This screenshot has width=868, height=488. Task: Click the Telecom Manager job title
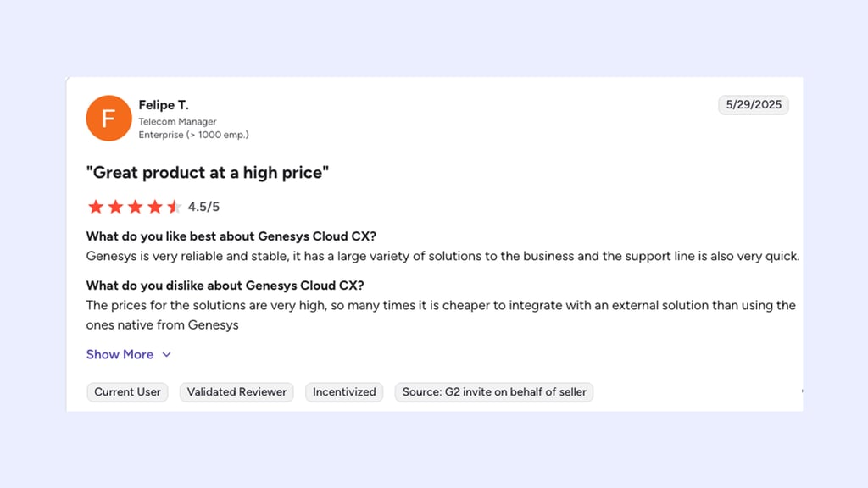(x=177, y=122)
